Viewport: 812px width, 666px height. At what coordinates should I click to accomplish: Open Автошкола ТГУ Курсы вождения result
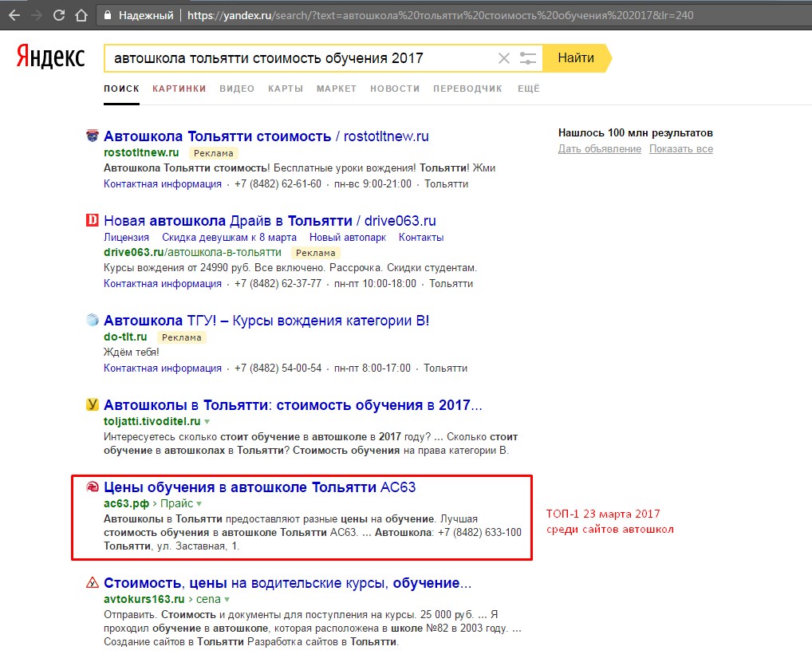[x=266, y=321]
